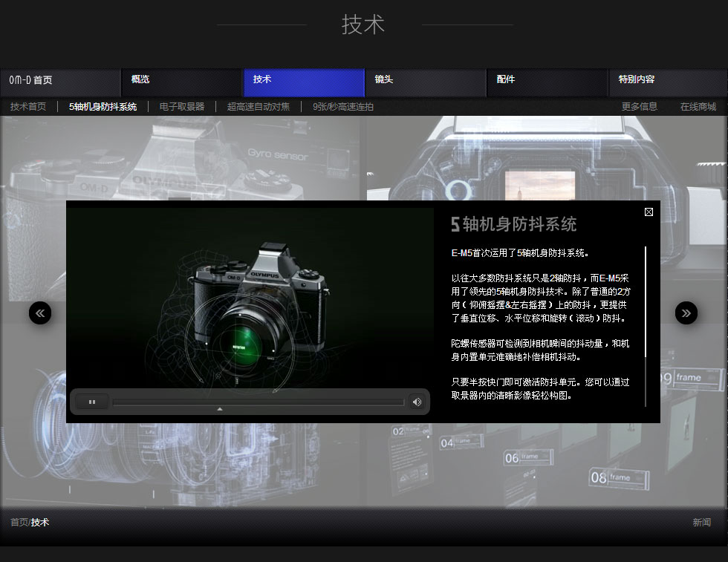Open the 电子取景器 section link
The image size is (728, 562).
tap(181, 107)
